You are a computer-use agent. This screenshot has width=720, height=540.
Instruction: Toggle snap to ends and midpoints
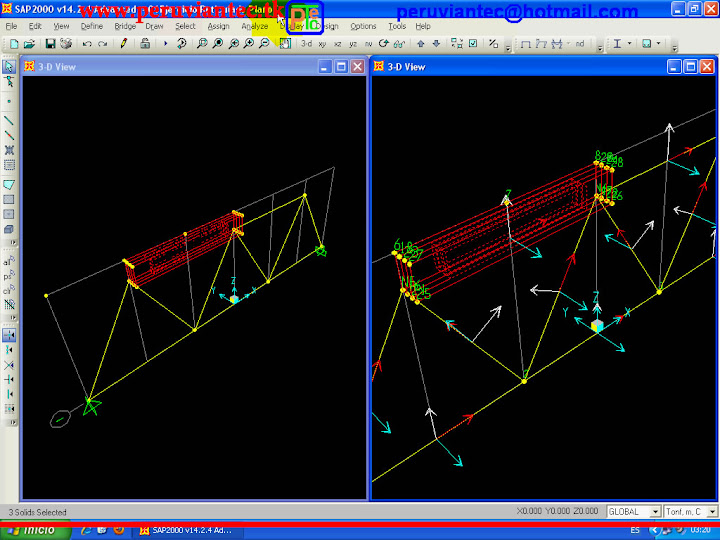coord(9,350)
